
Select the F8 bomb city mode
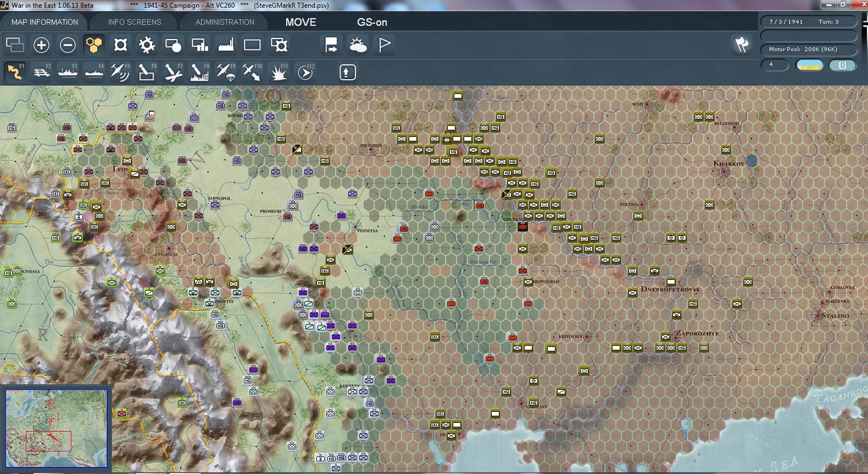pyautogui.click(x=199, y=72)
